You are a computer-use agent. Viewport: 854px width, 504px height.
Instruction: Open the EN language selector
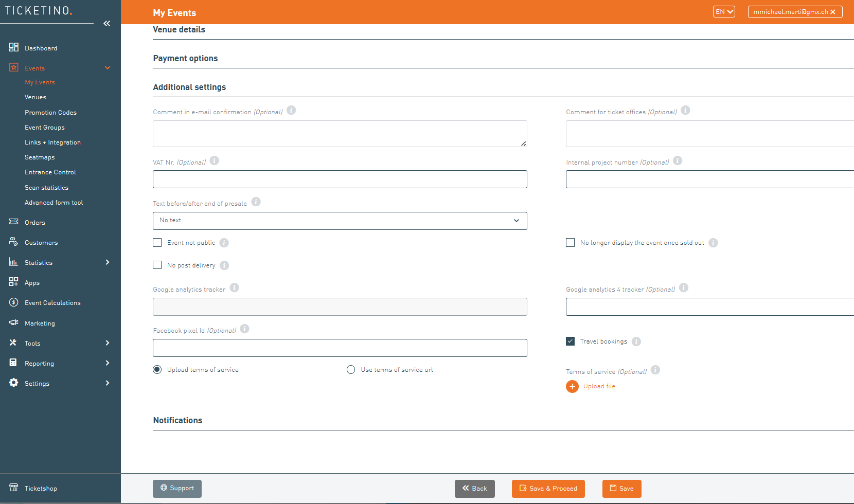724,12
